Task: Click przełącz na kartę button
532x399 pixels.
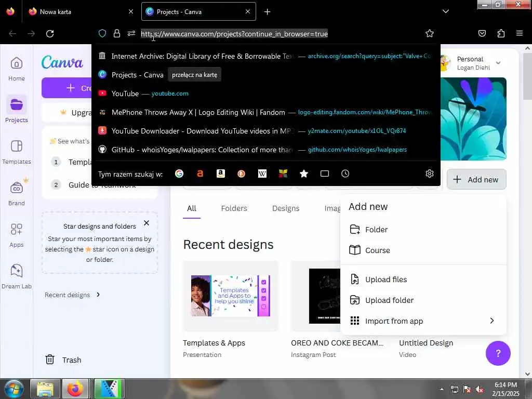Action: [194, 75]
